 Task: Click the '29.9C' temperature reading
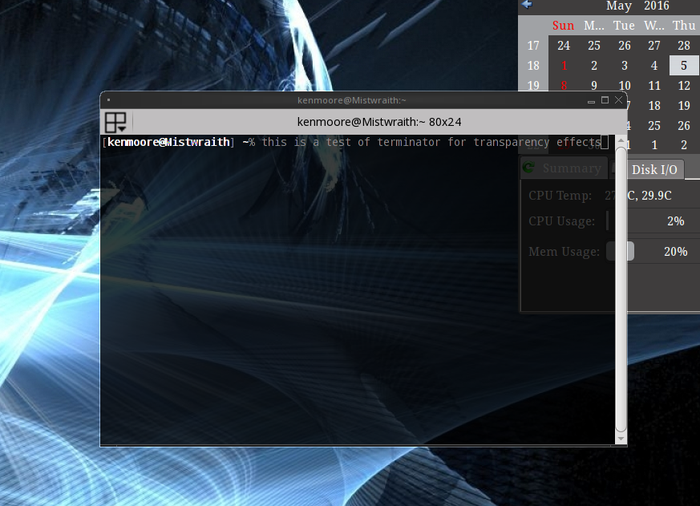coord(656,196)
